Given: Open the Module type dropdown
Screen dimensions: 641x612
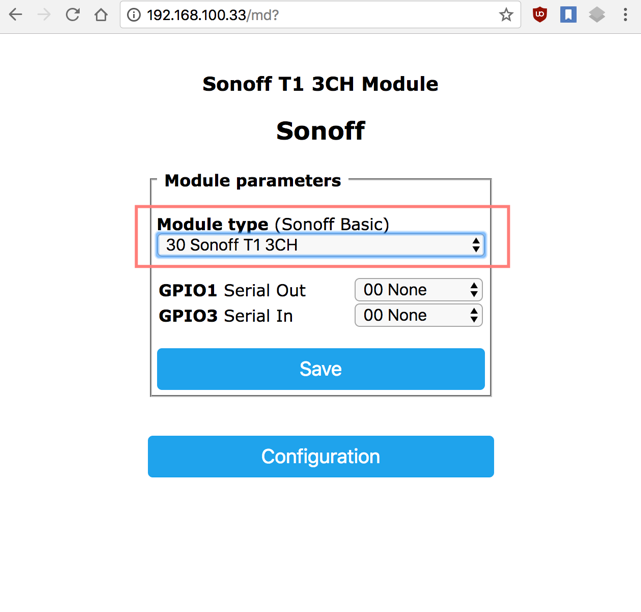Looking at the screenshot, I should pos(321,245).
